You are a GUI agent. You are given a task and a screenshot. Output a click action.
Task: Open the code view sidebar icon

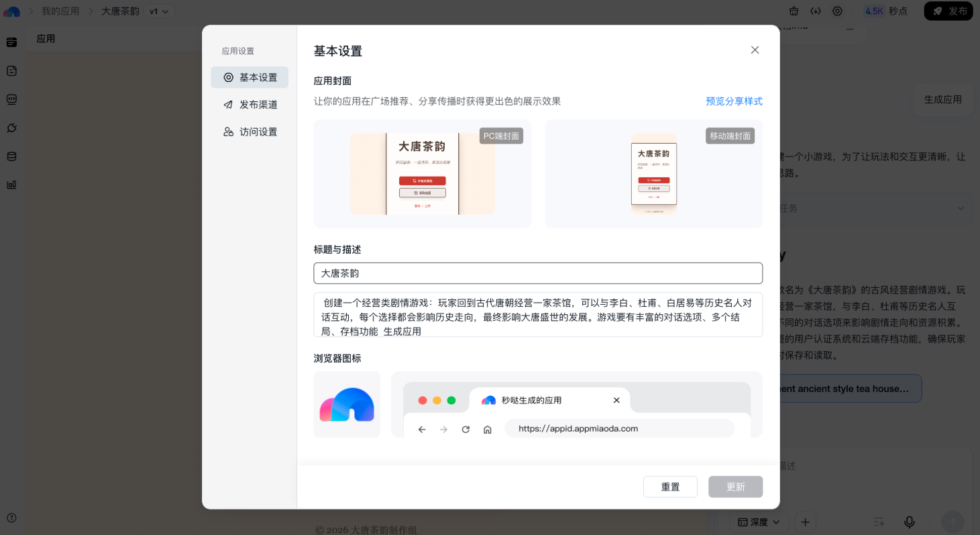[x=11, y=99]
